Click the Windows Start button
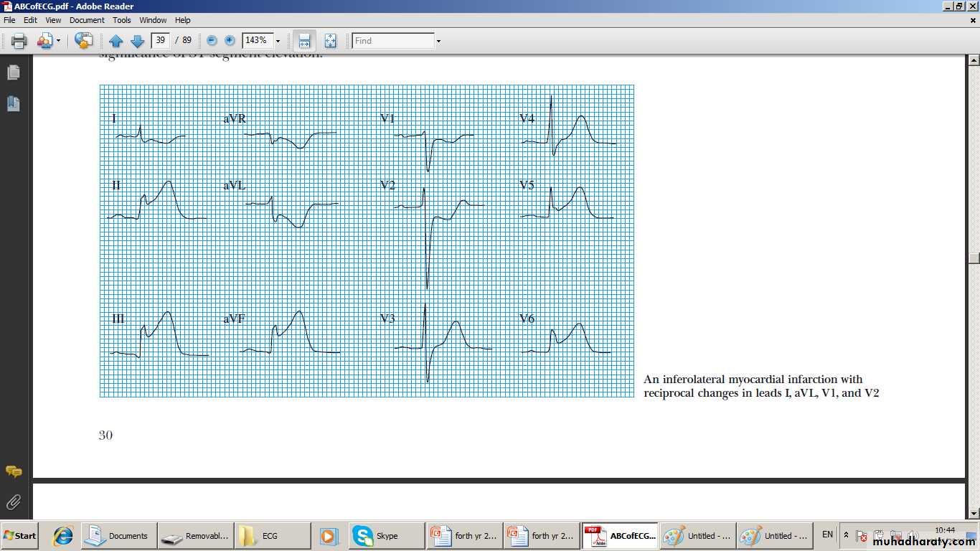Image resolution: width=980 pixels, height=551 pixels. click(x=20, y=536)
